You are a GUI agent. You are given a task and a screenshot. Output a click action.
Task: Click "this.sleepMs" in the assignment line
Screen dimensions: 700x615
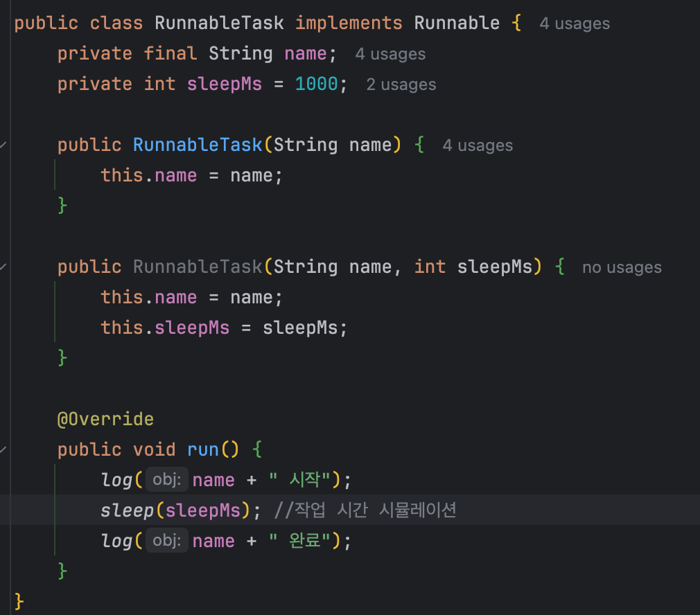pos(165,328)
